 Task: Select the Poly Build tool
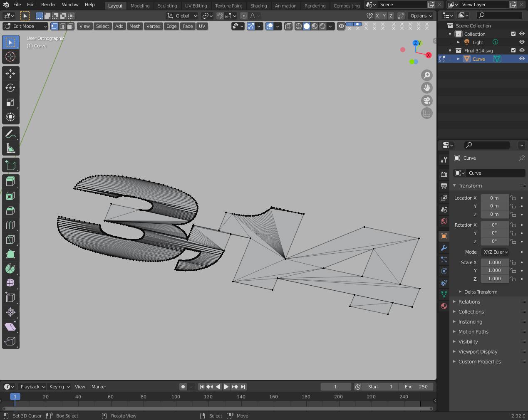pos(10,254)
